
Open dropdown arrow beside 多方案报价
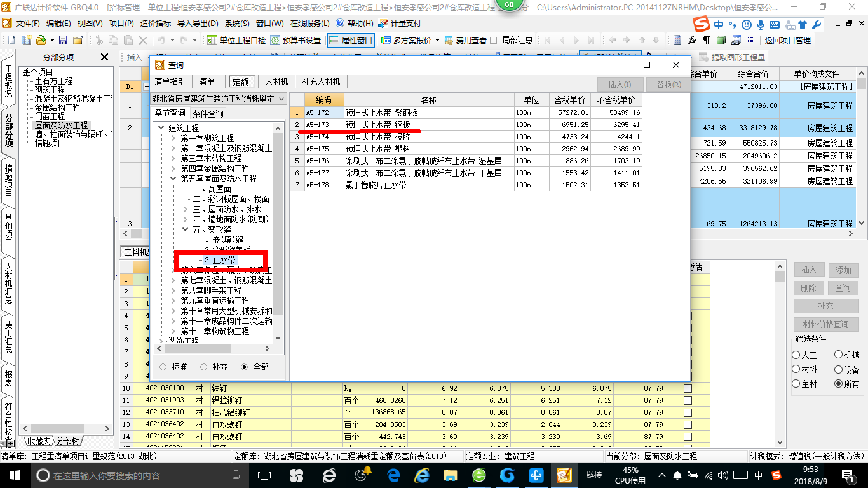coord(437,40)
